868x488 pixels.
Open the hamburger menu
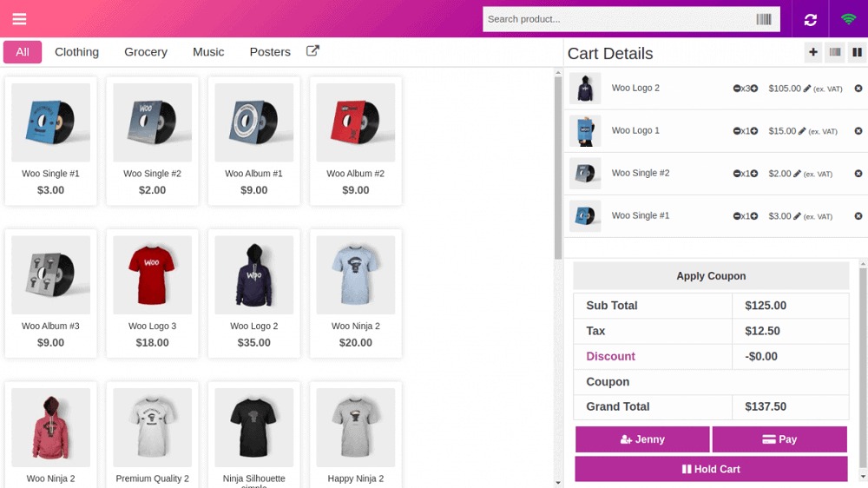point(19,19)
